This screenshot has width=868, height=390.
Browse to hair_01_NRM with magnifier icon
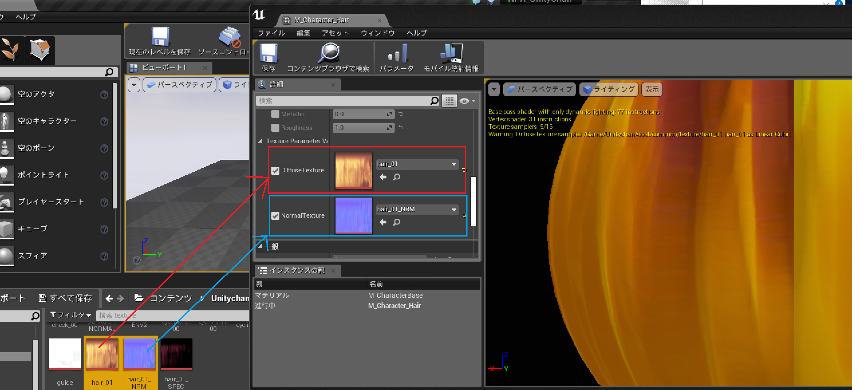(x=396, y=222)
